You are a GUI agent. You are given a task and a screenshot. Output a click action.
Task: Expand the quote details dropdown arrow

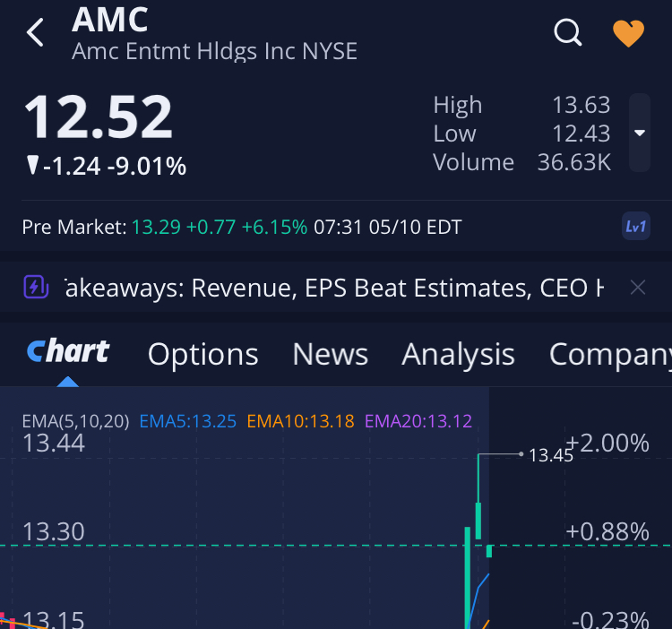pos(640,133)
